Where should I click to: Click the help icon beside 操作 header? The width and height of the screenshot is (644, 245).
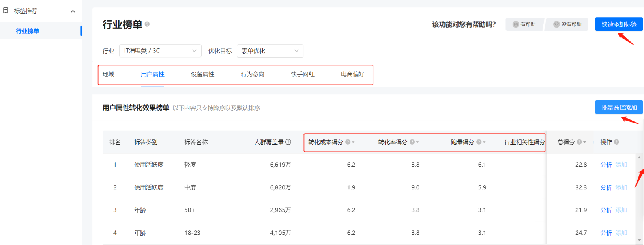pos(616,142)
